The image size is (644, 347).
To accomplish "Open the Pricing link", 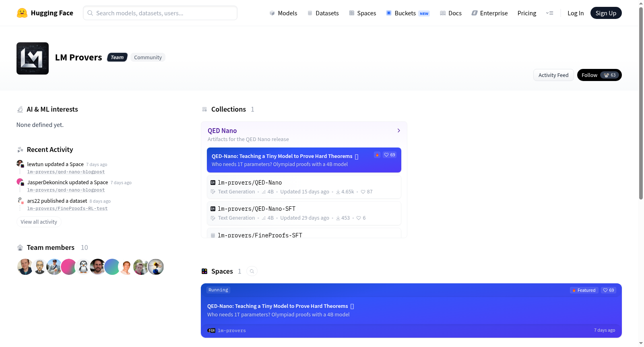I will point(527,13).
